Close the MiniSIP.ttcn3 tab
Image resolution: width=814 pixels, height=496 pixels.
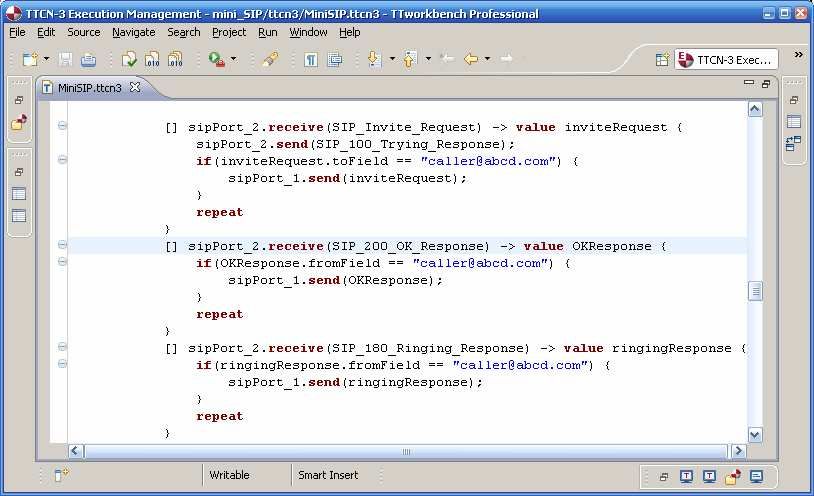(x=135, y=87)
